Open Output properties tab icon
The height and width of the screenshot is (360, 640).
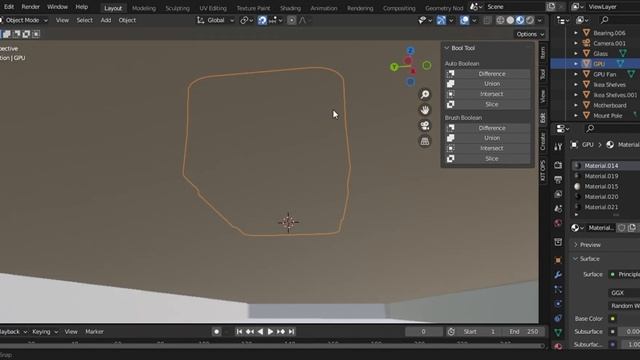[558, 180]
